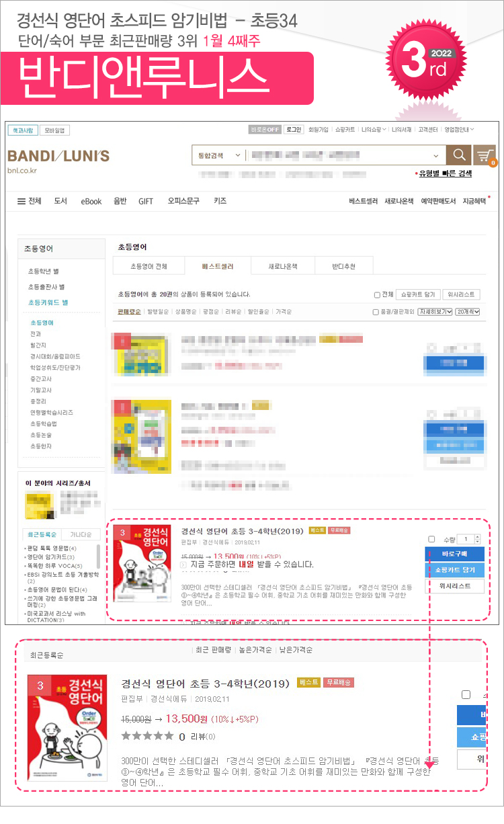
Task: Enable the 품절/절판제외 checkbox
Action: point(376,312)
